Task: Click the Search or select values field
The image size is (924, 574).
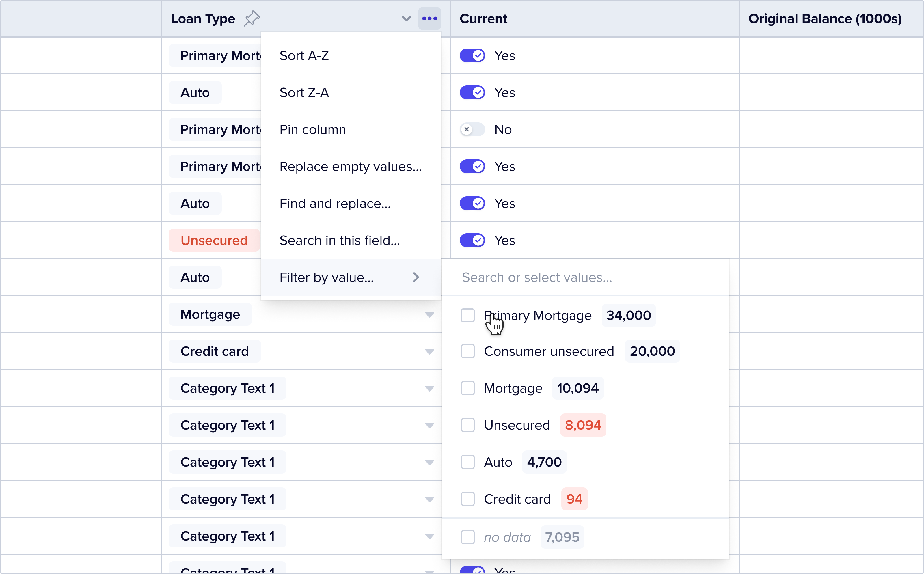Action: point(585,277)
